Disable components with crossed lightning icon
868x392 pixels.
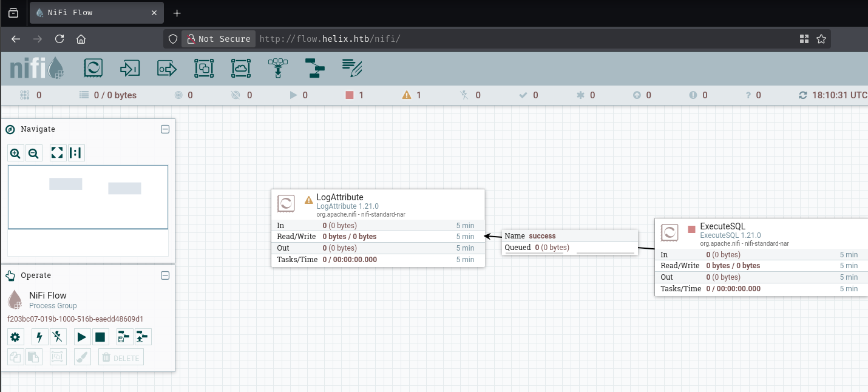click(58, 337)
